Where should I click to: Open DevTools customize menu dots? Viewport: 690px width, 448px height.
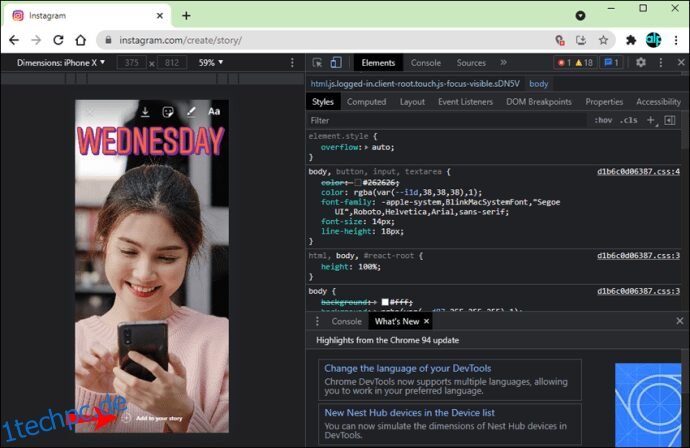point(661,62)
